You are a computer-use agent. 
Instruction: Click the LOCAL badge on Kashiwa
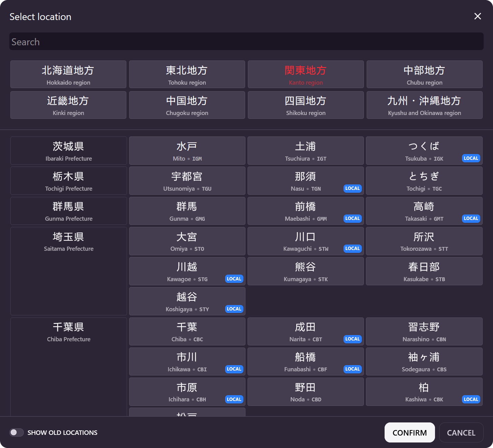[x=471, y=399]
